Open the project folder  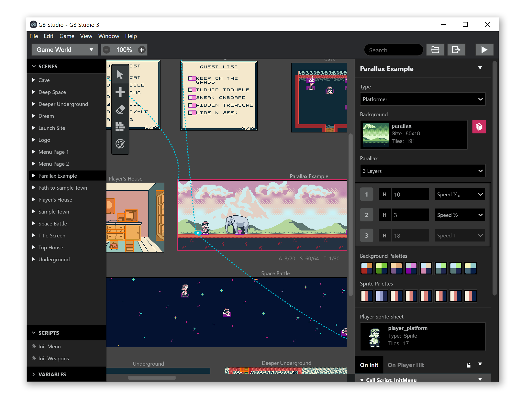[435, 49]
